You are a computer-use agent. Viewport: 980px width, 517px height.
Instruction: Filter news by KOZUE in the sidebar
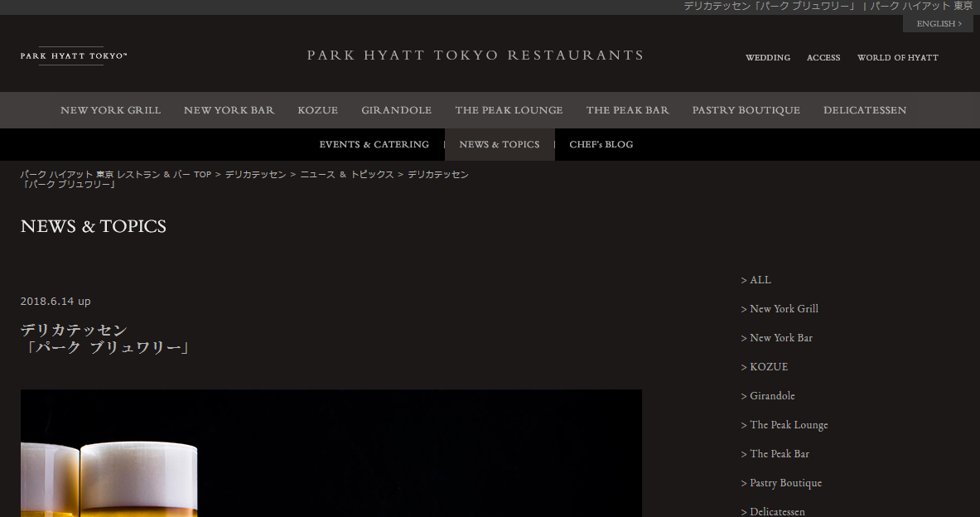pyautogui.click(x=765, y=367)
